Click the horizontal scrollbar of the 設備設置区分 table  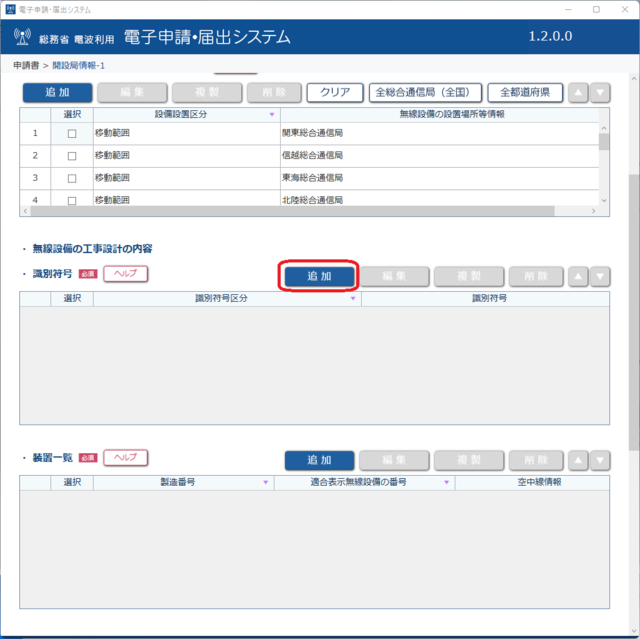pyautogui.click(x=292, y=211)
